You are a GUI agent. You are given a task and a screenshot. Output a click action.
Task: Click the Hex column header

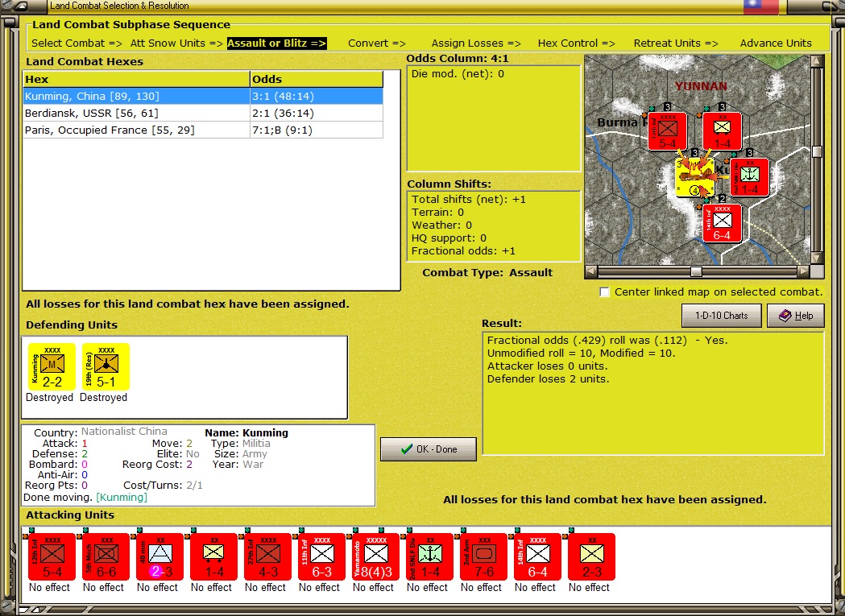(137, 79)
